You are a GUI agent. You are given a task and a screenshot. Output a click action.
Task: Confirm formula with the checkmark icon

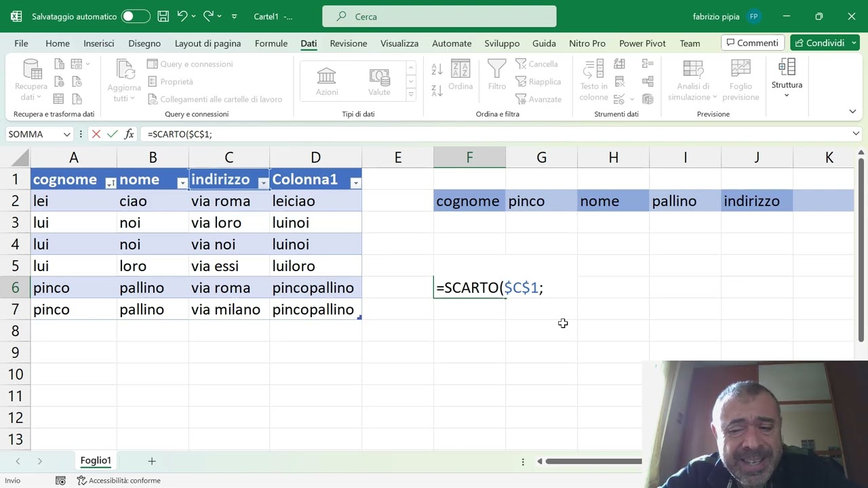click(x=112, y=134)
